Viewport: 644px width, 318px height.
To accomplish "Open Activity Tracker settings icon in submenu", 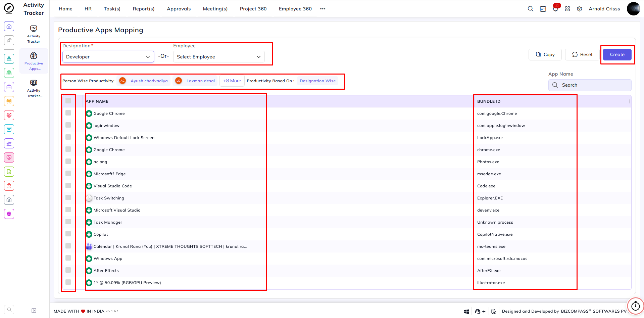I will [34, 83].
